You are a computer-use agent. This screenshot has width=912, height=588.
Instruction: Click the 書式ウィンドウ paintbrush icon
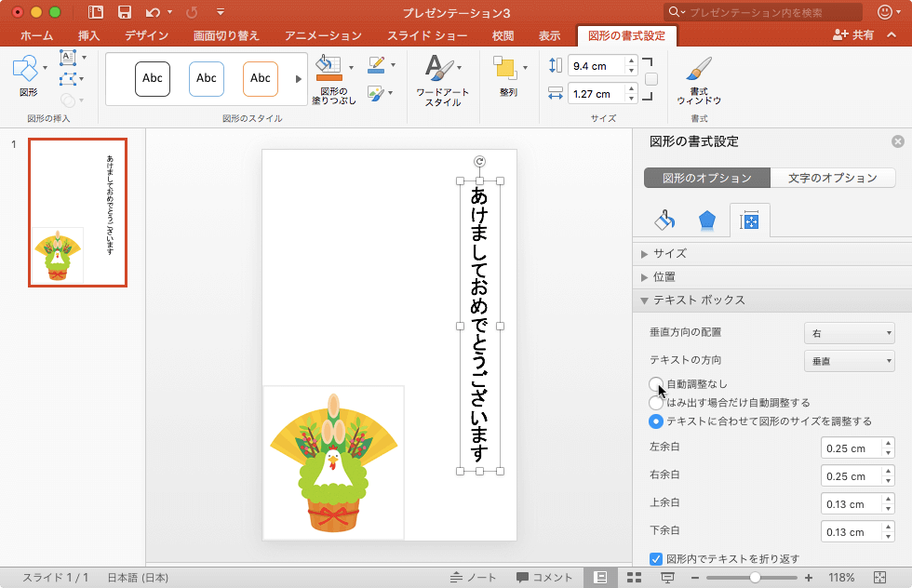699,72
